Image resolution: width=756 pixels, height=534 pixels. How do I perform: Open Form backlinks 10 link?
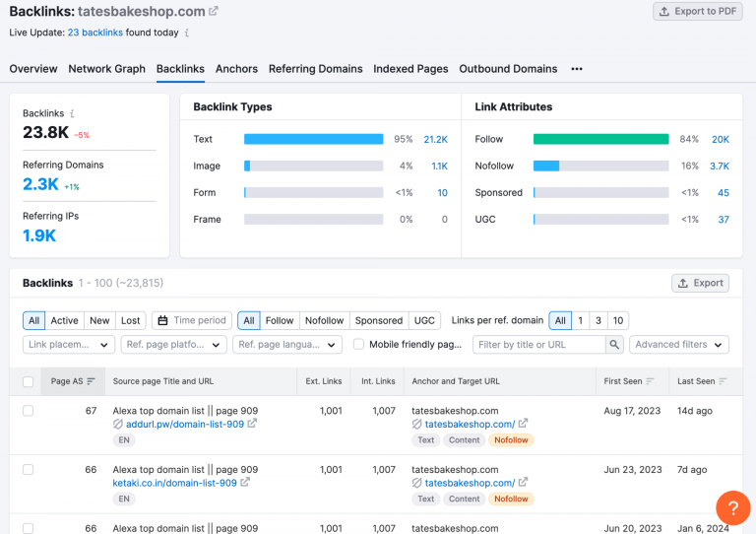(442, 192)
